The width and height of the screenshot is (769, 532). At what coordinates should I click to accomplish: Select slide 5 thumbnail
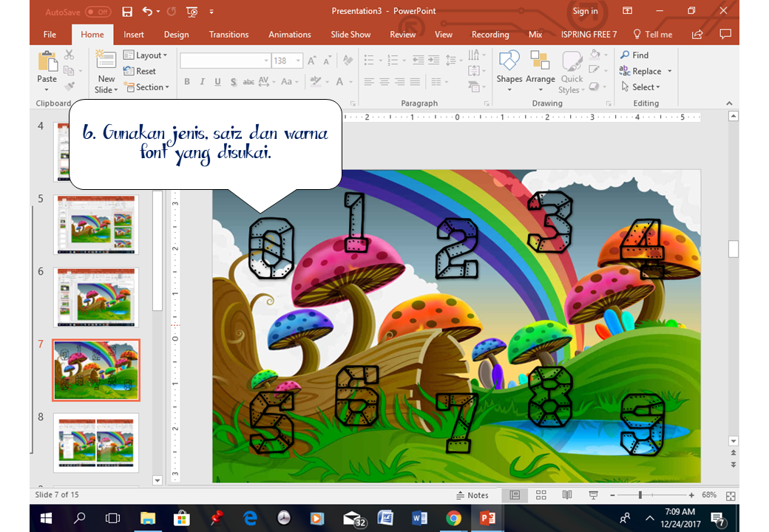tap(96, 225)
